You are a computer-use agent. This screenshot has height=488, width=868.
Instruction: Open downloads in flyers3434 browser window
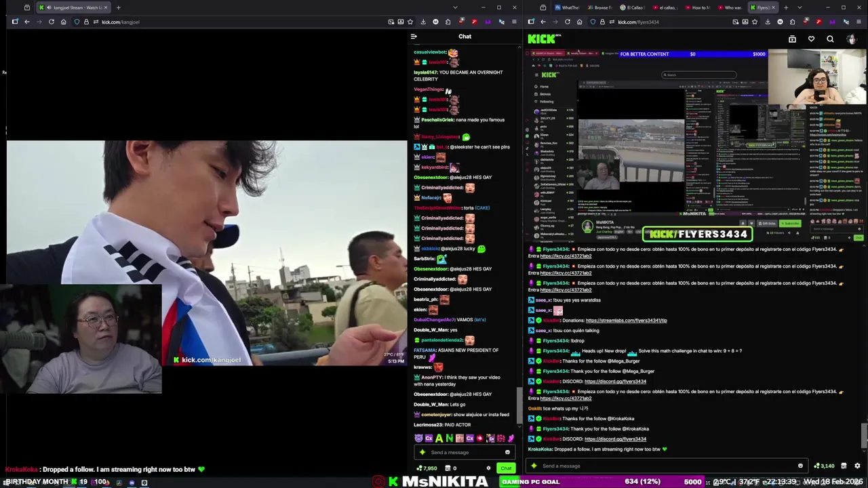click(768, 22)
